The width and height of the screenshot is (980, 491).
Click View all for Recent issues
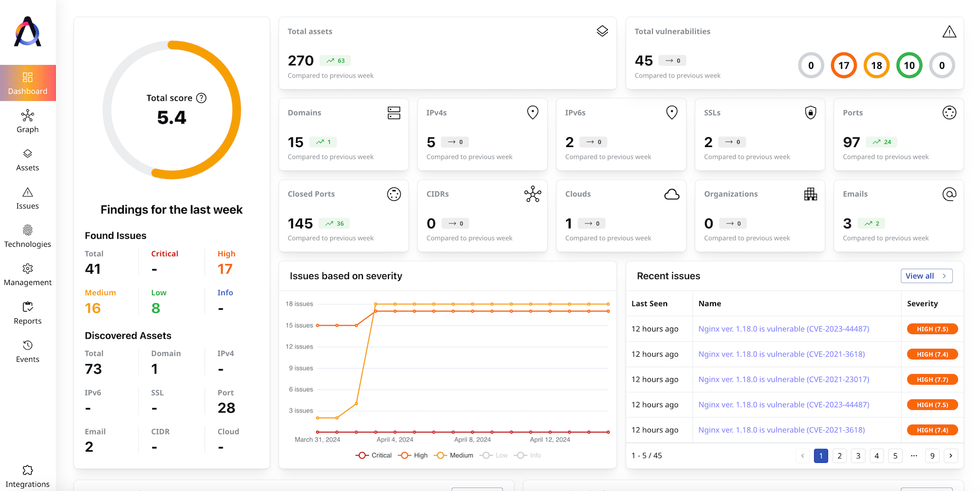click(x=926, y=276)
